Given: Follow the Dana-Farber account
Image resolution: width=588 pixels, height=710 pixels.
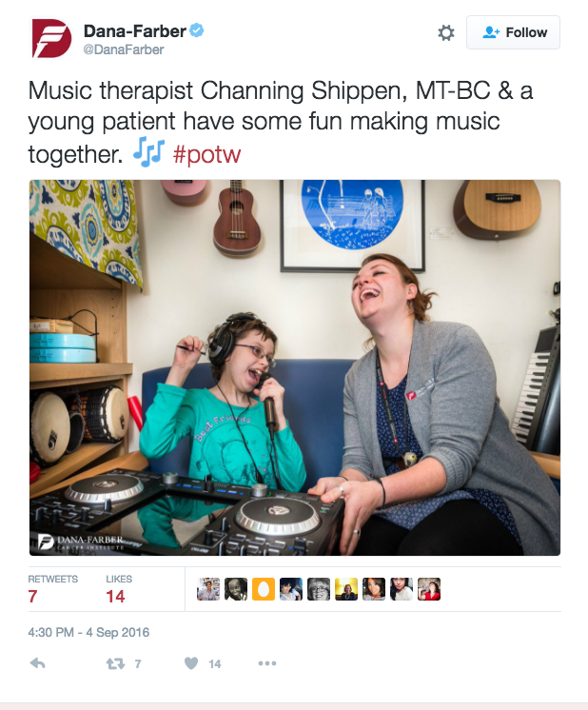Looking at the screenshot, I should pos(513,32).
